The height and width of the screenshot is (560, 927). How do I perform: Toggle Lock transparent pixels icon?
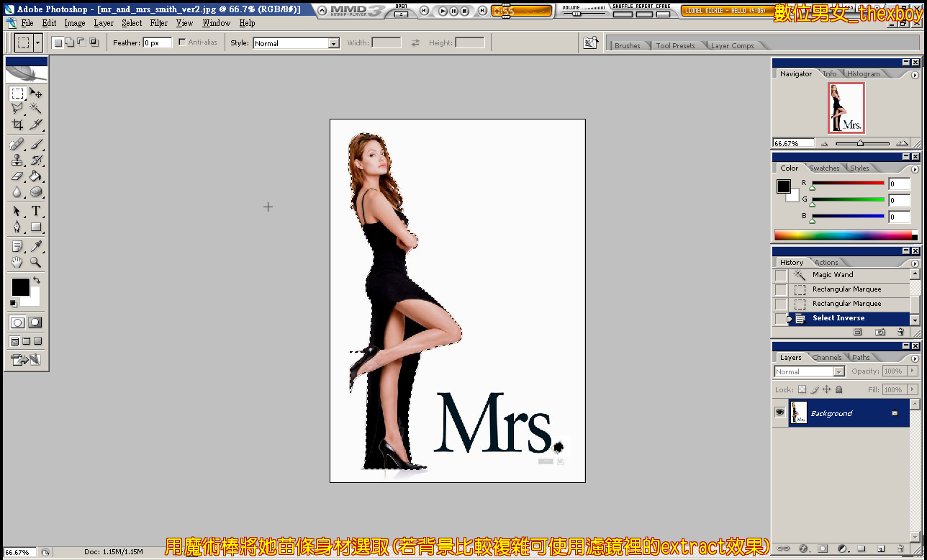(802, 389)
